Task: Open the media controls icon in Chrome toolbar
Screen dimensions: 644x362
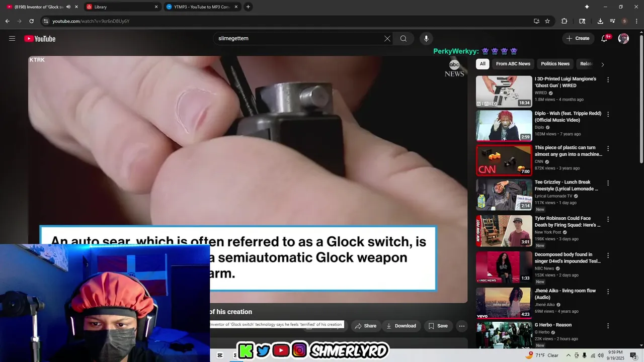Action: (x=612, y=21)
